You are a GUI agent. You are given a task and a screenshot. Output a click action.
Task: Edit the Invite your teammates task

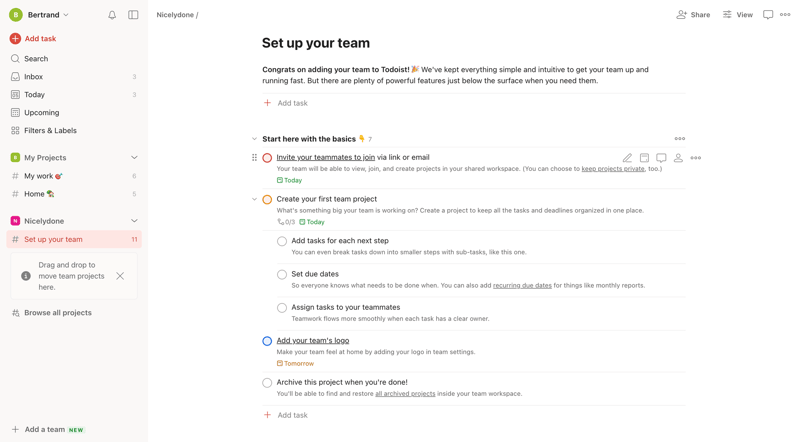click(627, 158)
